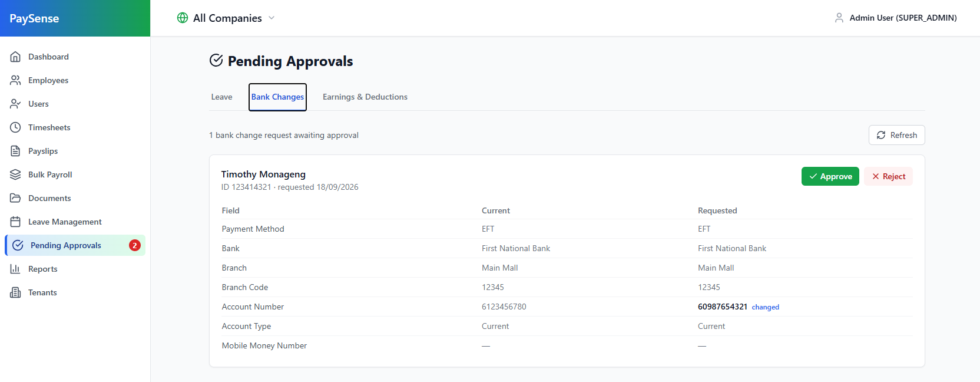
Task: Select the Bank Changes tab
Action: tap(277, 97)
